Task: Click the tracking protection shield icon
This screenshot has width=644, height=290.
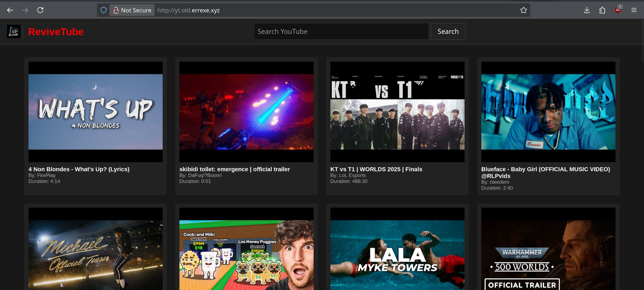Action: (x=104, y=10)
